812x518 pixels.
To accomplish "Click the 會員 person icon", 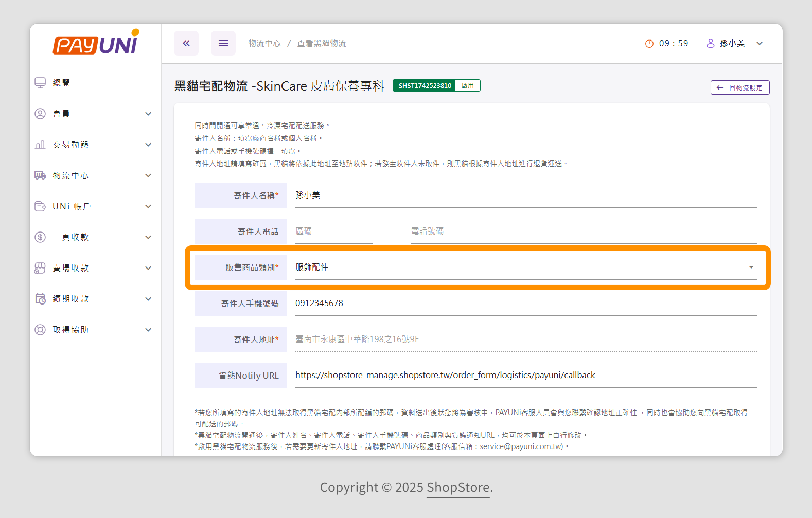I will (x=40, y=114).
